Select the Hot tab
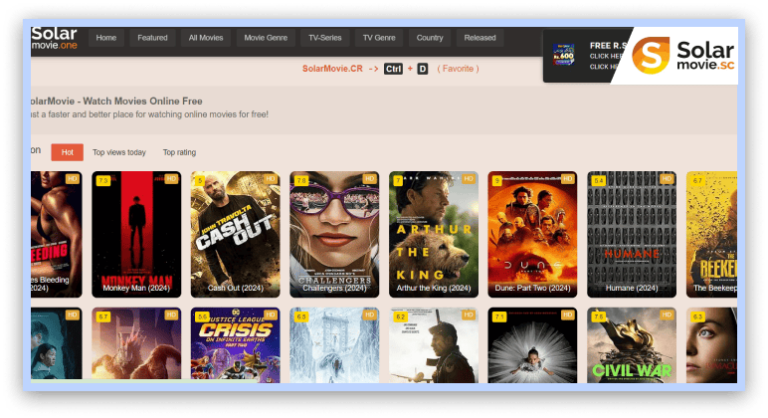This screenshot has width=768, height=418. pos(67,152)
